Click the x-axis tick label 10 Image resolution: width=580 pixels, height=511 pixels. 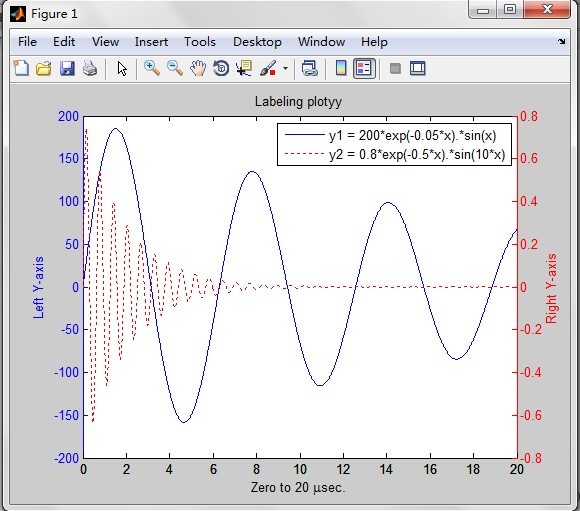tap(300, 470)
